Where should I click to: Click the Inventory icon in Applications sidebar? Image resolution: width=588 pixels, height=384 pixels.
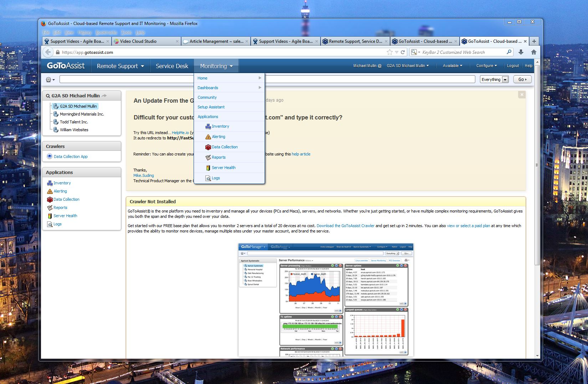coord(50,183)
